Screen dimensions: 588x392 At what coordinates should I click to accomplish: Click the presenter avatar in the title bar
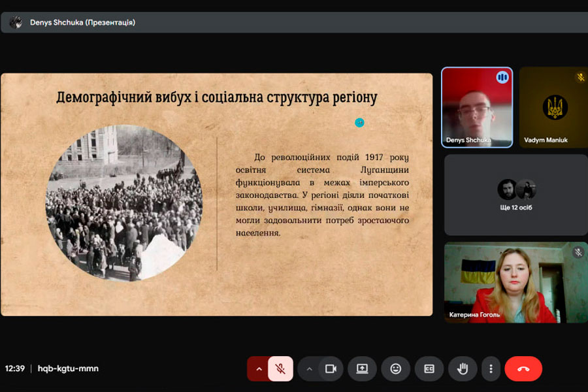[x=16, y=22]
